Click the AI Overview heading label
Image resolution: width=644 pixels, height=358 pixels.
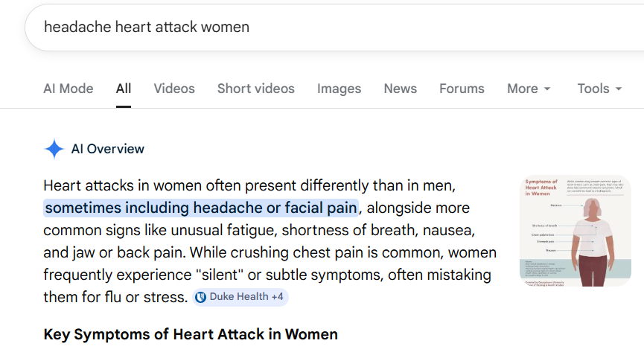[x=108, y=149]
